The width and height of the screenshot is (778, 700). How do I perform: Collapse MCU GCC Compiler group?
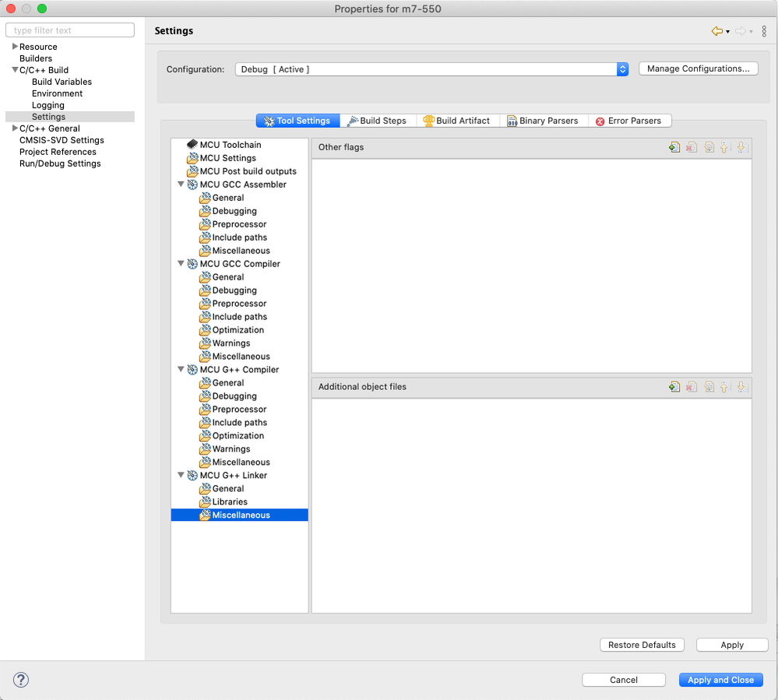coord(181,263)
